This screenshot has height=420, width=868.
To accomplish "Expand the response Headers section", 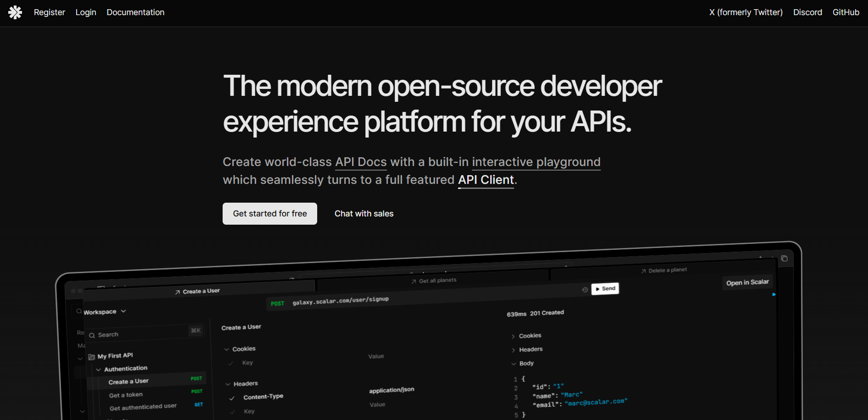I will pyautogui.click(x=513, y=350).
